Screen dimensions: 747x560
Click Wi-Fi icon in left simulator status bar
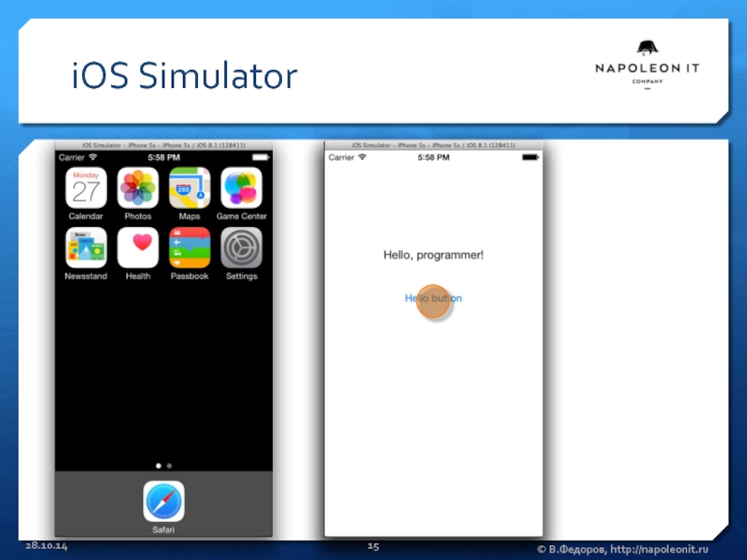(x=92, y=157)
